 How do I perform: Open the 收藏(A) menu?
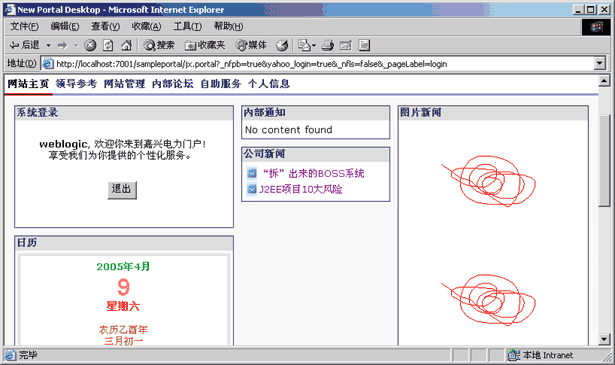coord(146,26)
